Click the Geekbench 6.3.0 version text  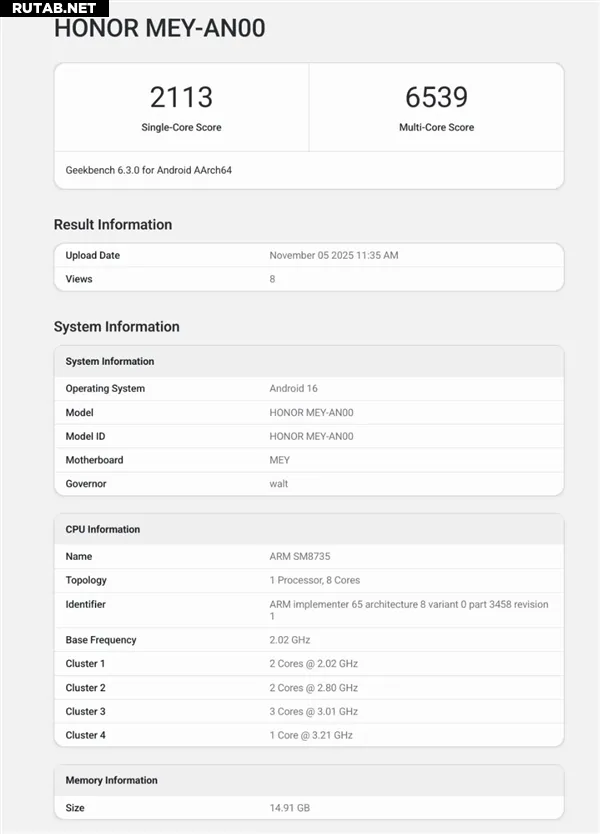click(149, 170)
